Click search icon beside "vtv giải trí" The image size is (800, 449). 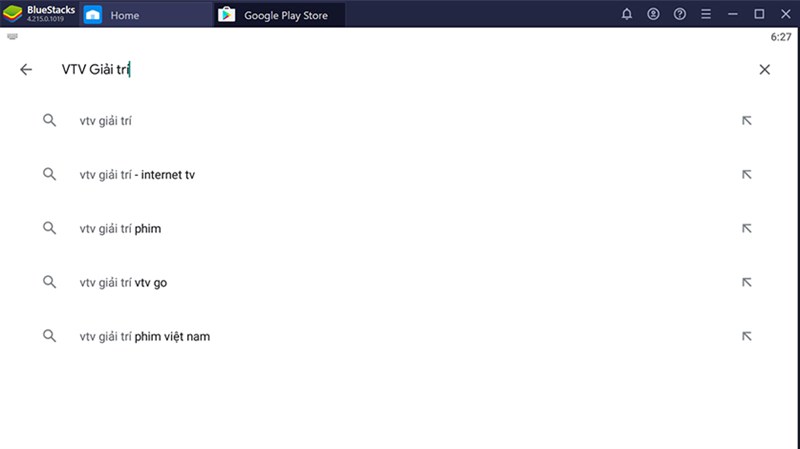pyautogui.click(x=49, y=120)
